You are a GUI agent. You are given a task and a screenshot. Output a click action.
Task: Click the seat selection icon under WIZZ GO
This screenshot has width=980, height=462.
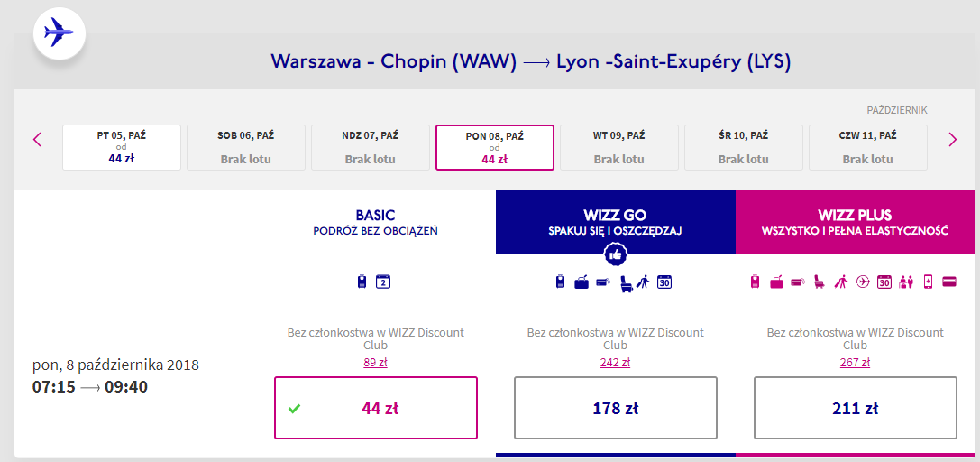click(x=626, y=282)
